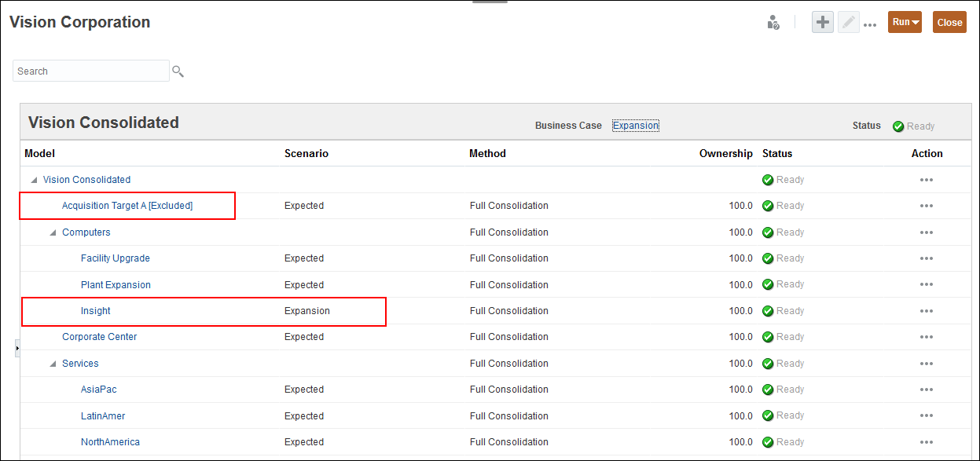Viewport: 980px width, 461px height.
Task: Open the header ellipsis menu beside the pencil
Action: coord(870,24)
